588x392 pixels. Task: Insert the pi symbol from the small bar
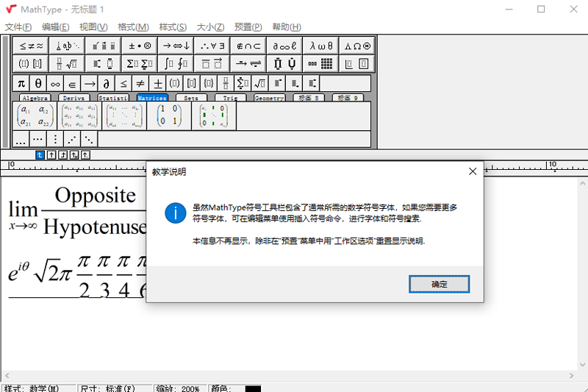[x=21, y=83]
